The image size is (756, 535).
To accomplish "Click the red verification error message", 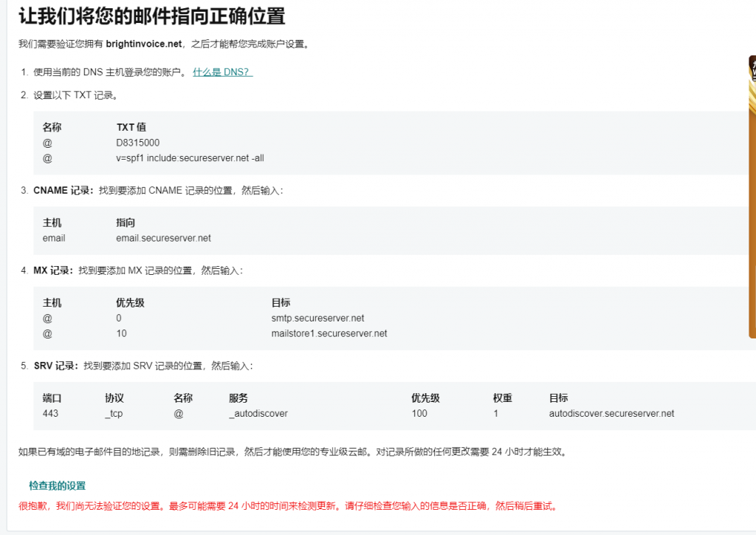I will pos(287,506).
